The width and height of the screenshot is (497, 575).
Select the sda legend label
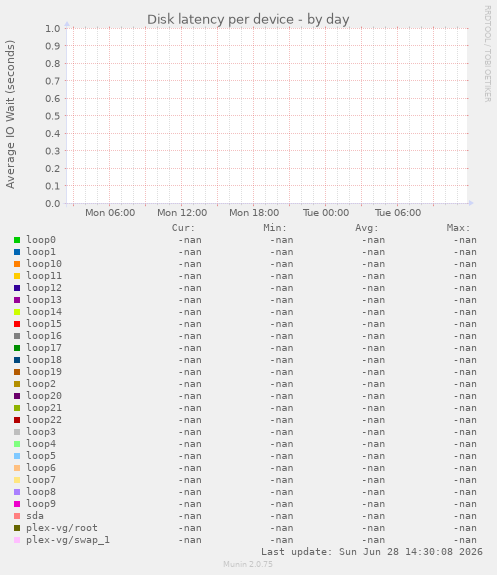click(x=35, y=516)
